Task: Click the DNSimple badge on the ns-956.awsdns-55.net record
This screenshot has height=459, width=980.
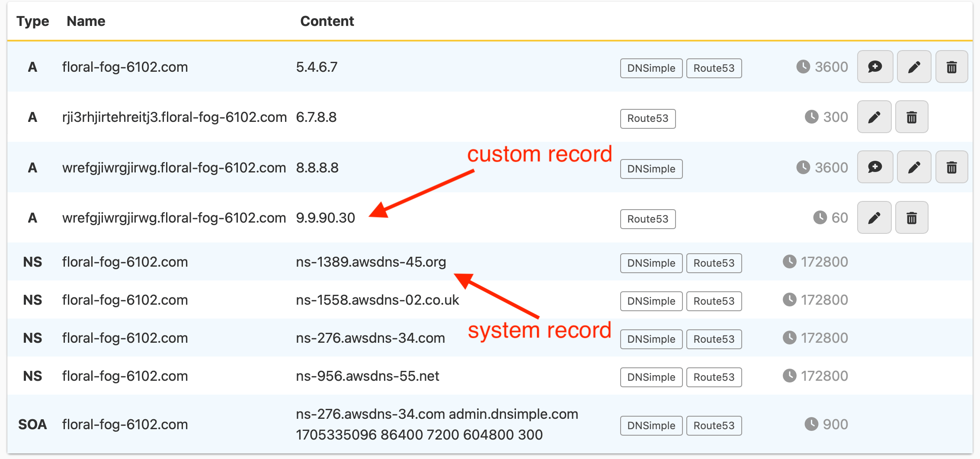Action: (x=651, y=377)
